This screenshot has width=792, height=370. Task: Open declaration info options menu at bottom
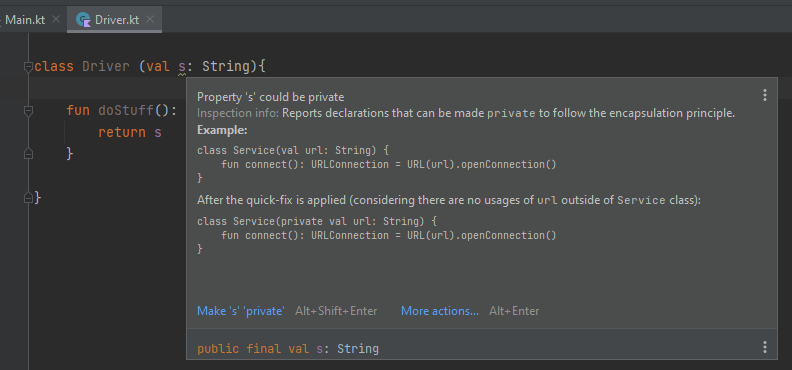(765, 347)
